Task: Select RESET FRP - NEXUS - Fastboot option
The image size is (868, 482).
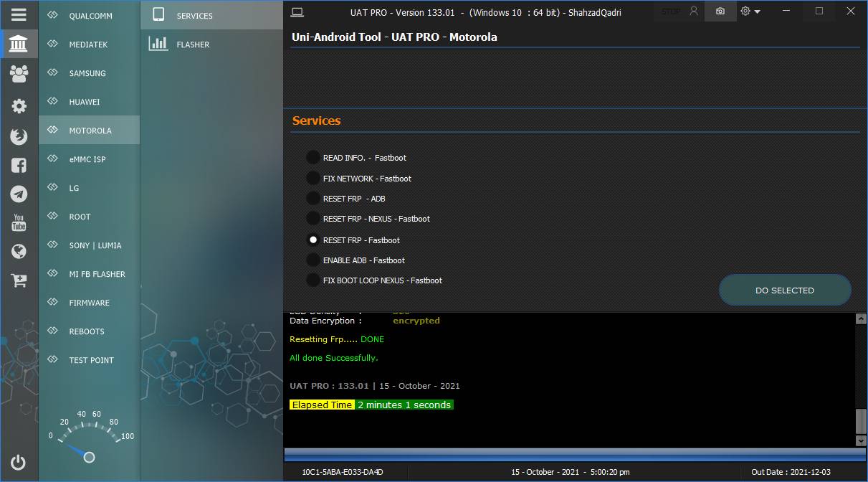Action: [313, 218]
